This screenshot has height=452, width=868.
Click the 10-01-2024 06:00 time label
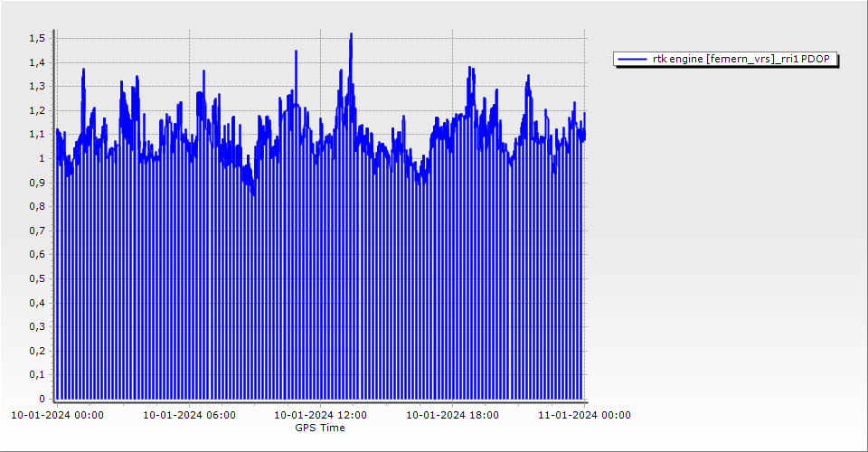click(190, 415)
